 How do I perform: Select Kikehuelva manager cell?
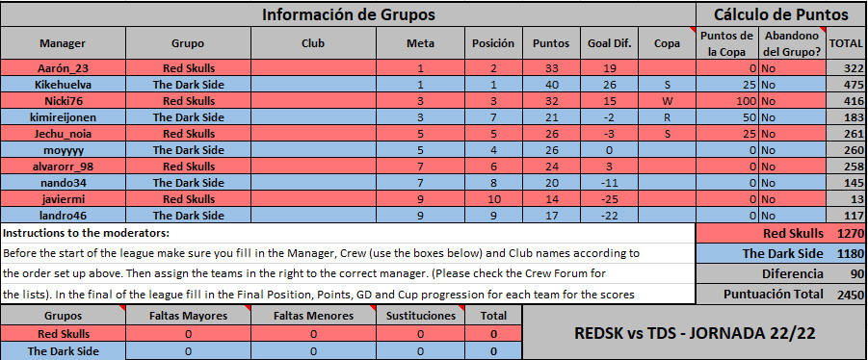64,85
